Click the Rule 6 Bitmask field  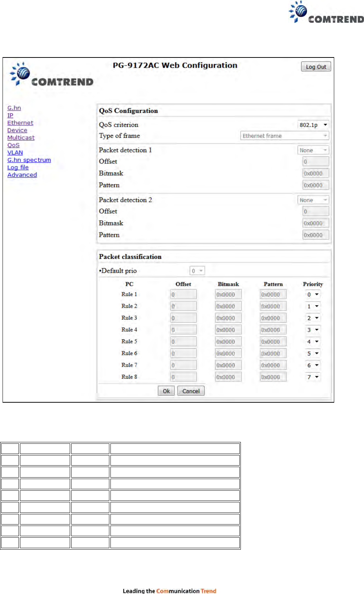point(228,354)
